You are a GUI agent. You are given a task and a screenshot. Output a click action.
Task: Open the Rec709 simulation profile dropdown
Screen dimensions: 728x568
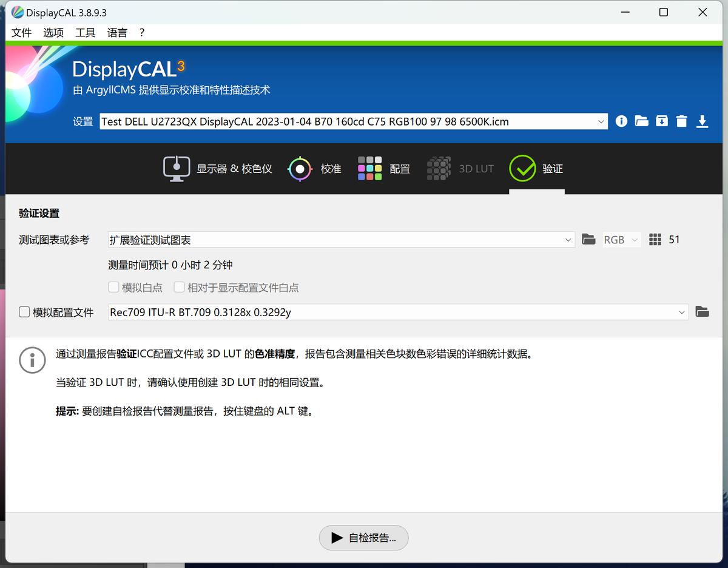tap(682, 312)
